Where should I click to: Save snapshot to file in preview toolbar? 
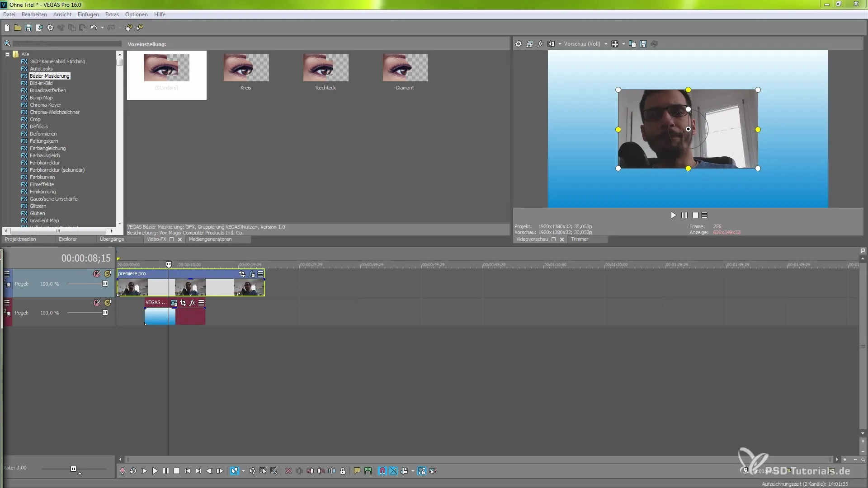[x=643, y=44]
